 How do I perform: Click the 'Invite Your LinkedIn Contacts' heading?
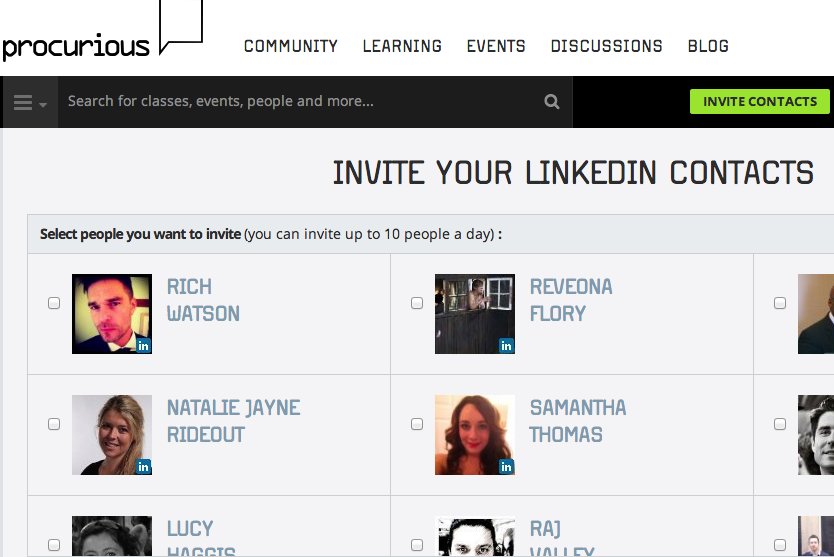573,172
